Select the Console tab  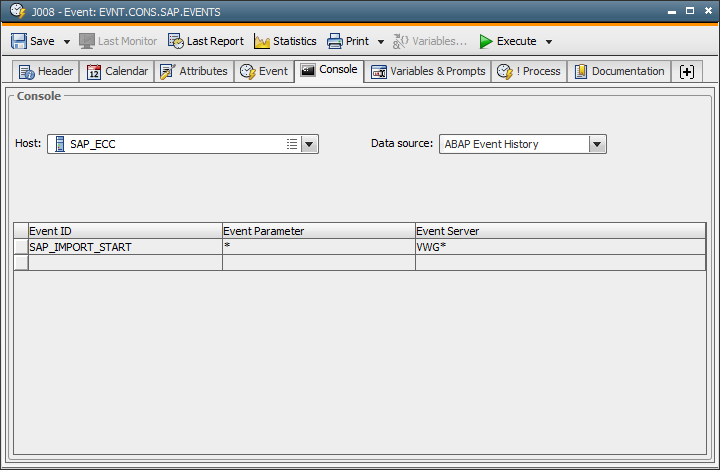click(x=329, y=70)
